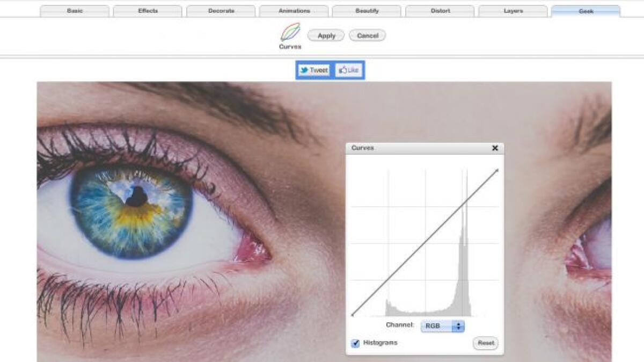Click the diagonal curve line to add a point
The image size is (644, 362).
click(x=426, y=242)
